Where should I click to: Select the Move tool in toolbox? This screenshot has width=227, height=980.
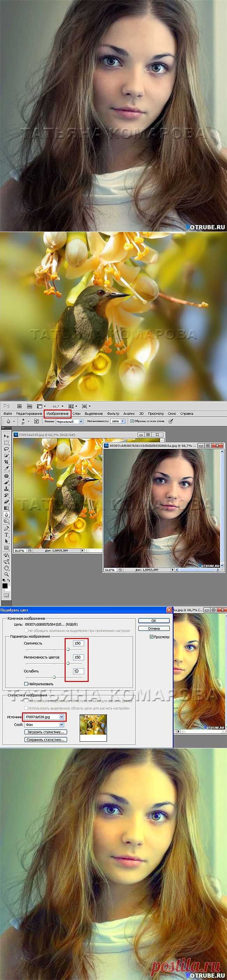(x=7, y=436)
